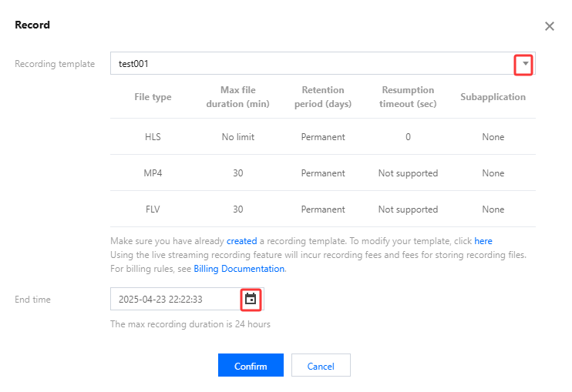Image resolution: width=572 pixels, height=392 pixels.
Task: Close the Record dialog with the X
Action: tap(550, 26)
